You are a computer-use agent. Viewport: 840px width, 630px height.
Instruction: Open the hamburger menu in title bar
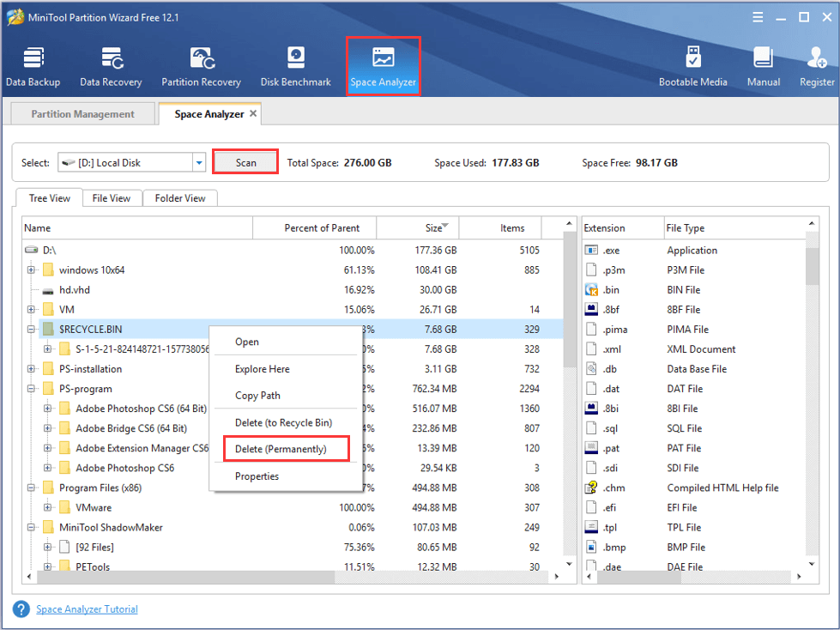(758, 18)
